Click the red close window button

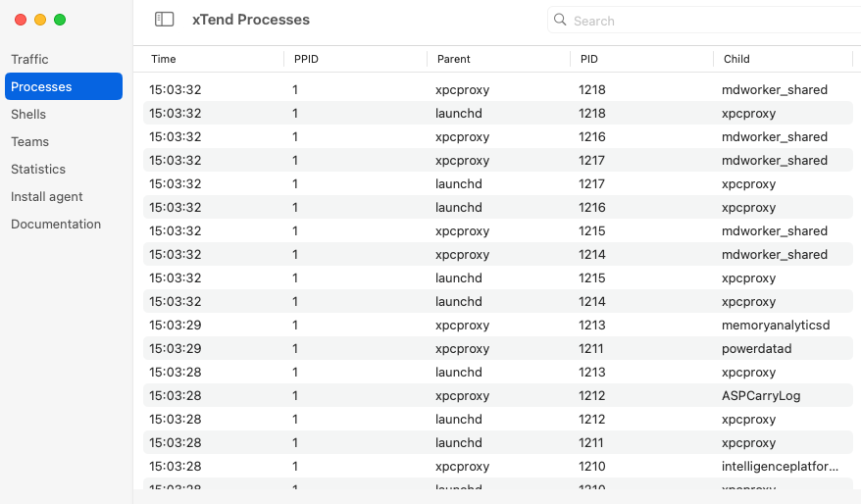(21, 20)
